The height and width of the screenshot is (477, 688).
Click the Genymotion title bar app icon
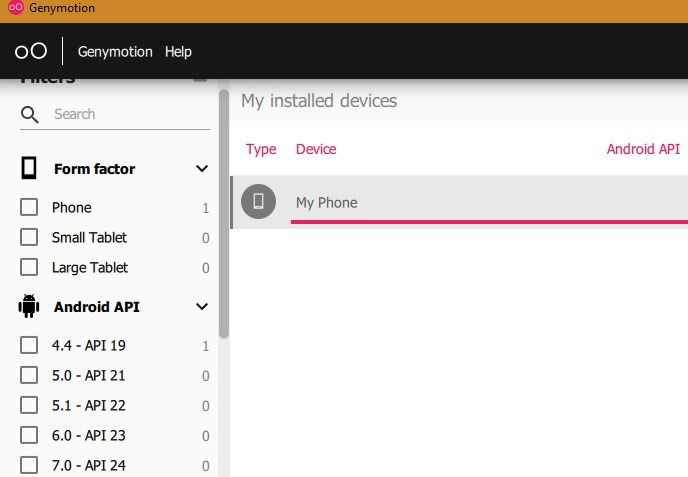[15, 8]
